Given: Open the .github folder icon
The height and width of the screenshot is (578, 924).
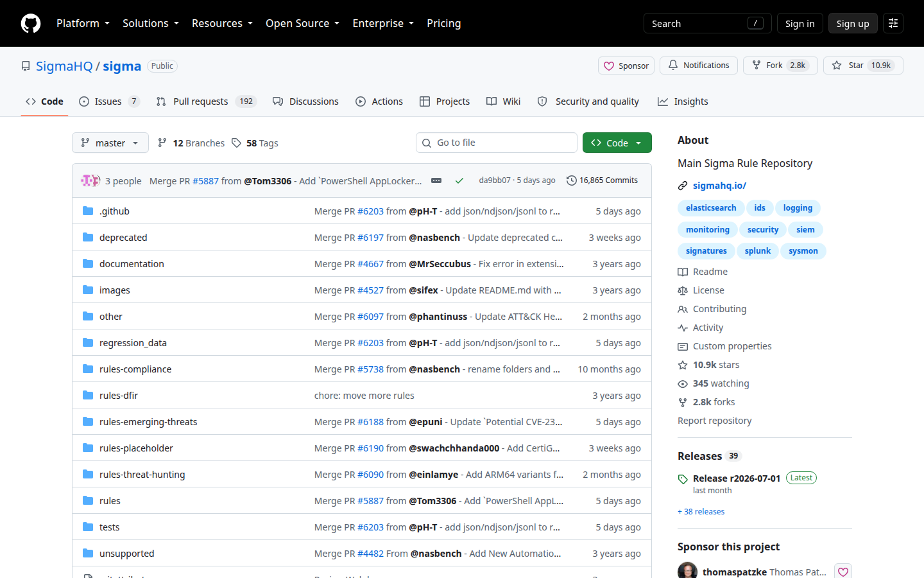Looking at the screenshot, I should [88, 211].
